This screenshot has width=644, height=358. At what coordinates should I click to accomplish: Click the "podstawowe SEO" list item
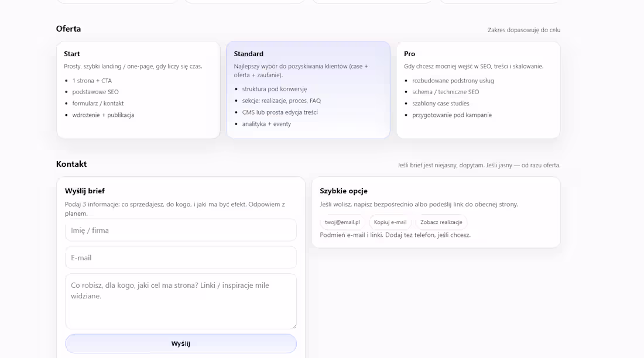click(x=95, y=92)
